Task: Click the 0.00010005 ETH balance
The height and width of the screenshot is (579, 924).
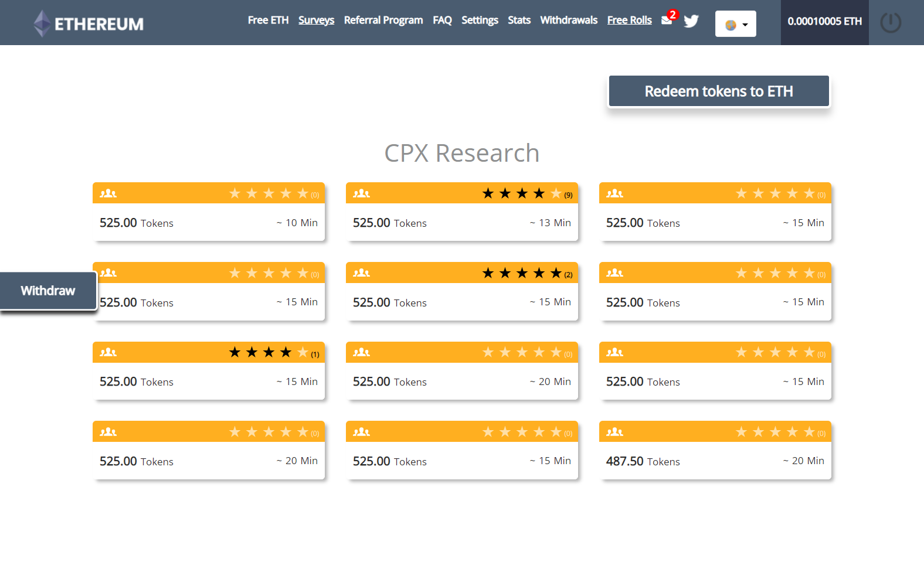Action: point(824,22)
